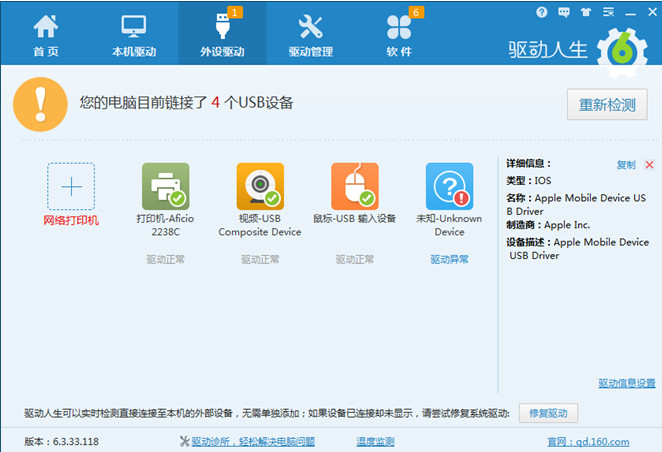Open the 驱动信息设置 settings link
Screen dimensions: 662x452
627,383
